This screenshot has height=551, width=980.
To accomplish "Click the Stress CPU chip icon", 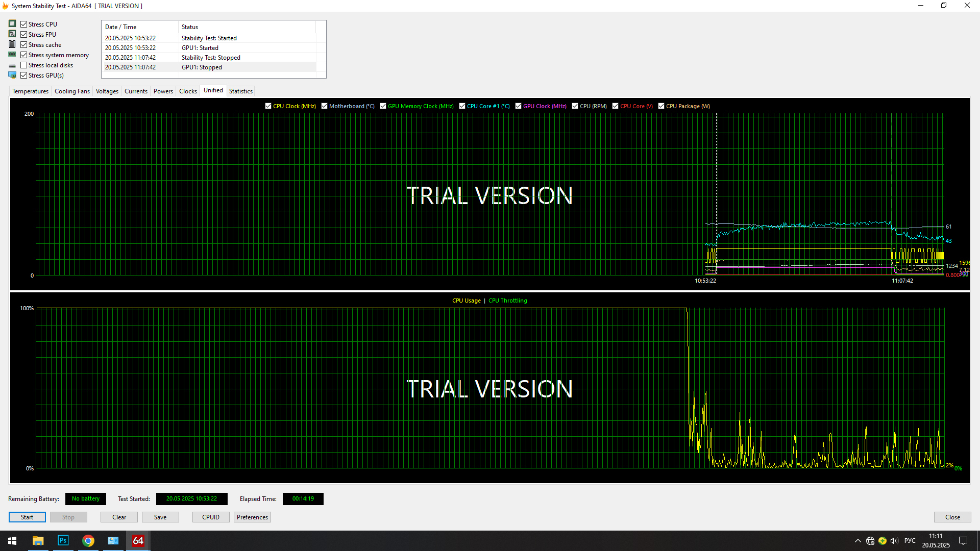I will point(12,24).
